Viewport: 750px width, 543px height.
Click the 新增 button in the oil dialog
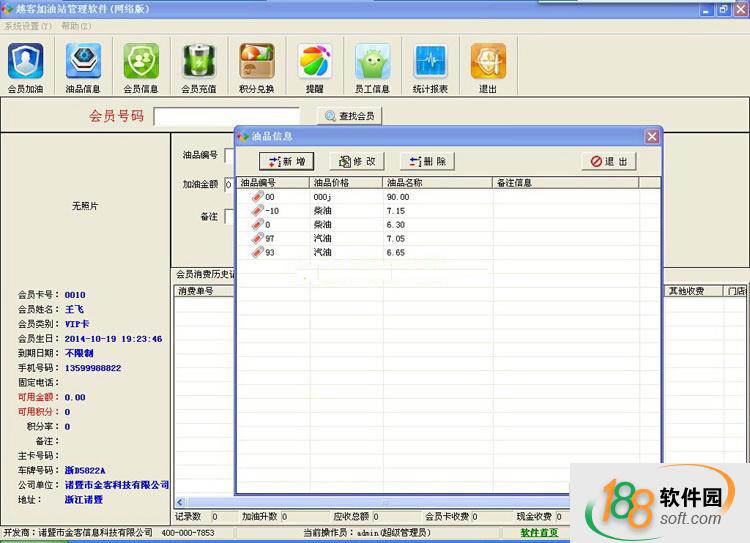[x=287, y=162]
